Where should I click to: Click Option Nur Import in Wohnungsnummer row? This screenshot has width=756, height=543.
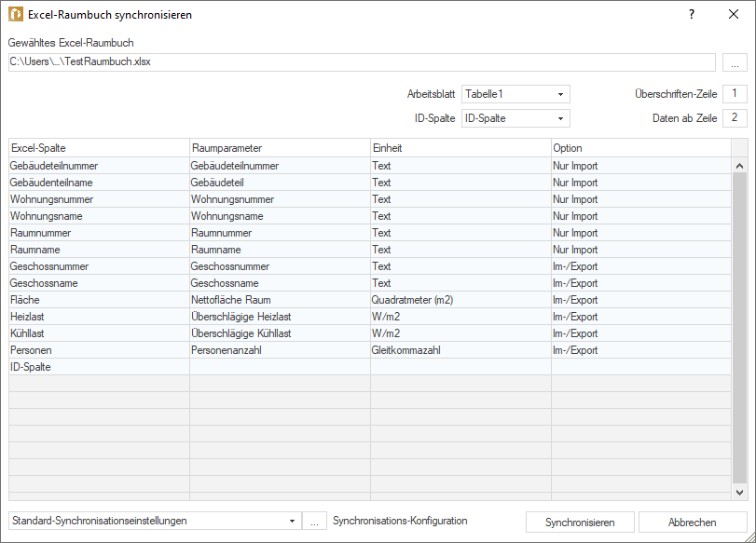click(641, 199)
